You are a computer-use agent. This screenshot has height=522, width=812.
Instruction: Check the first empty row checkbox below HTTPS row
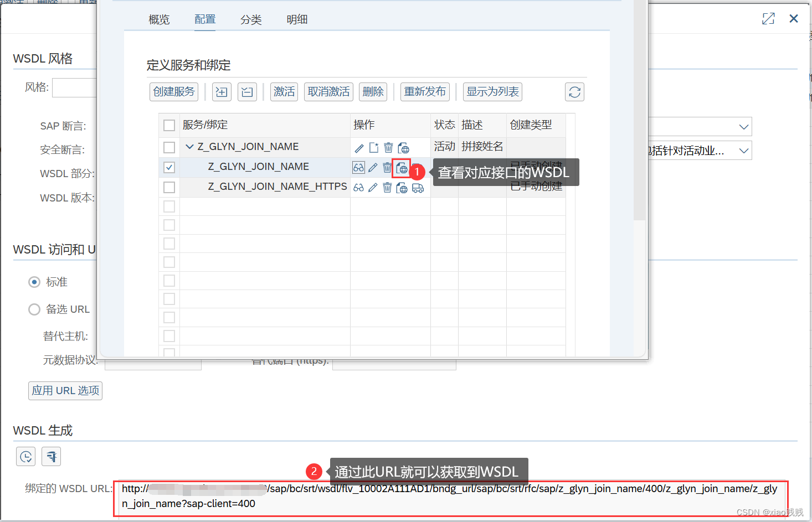coord(169,206)
